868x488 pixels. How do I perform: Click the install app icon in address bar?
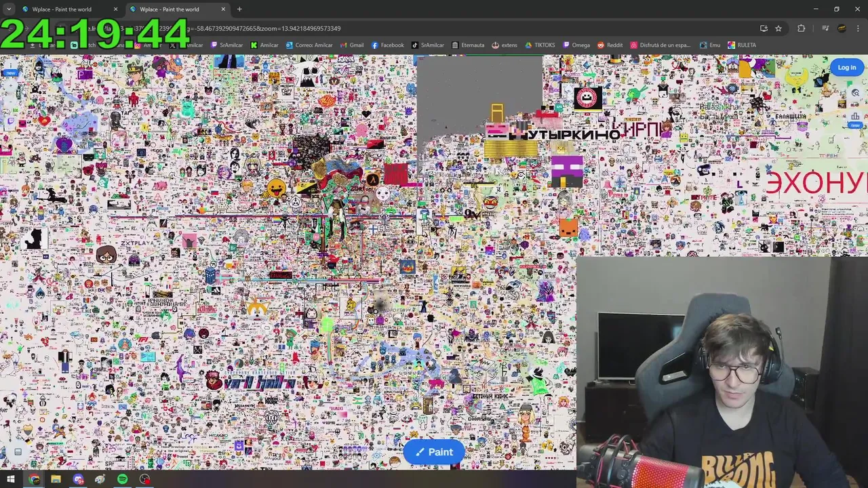(x=764, y=28)
